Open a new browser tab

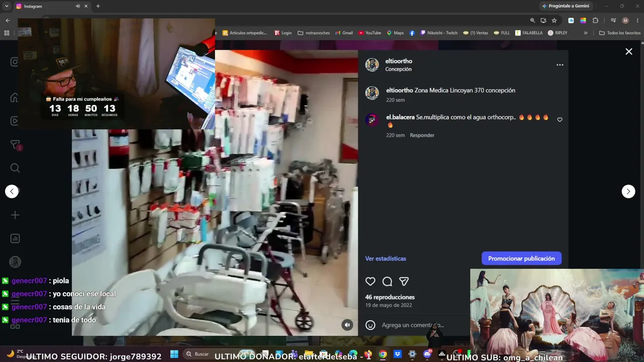[98, 6]
